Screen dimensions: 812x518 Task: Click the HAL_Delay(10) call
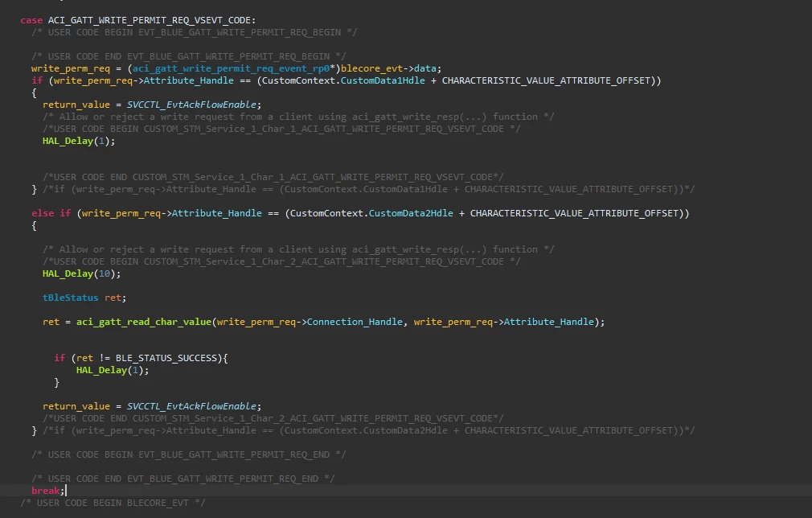[x=81, y=273]
